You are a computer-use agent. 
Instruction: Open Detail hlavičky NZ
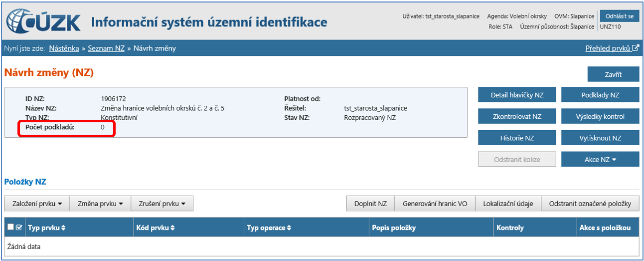[x=517, y=95]
